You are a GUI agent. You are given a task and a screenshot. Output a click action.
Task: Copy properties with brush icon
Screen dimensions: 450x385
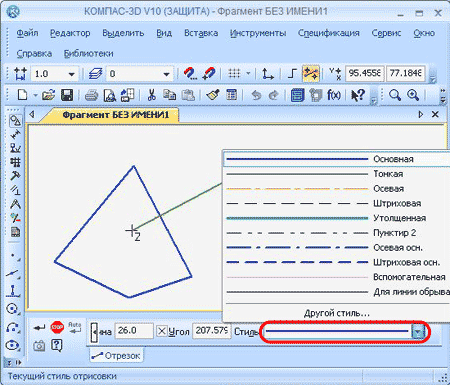pyautogui.click(x=213, y=95)
